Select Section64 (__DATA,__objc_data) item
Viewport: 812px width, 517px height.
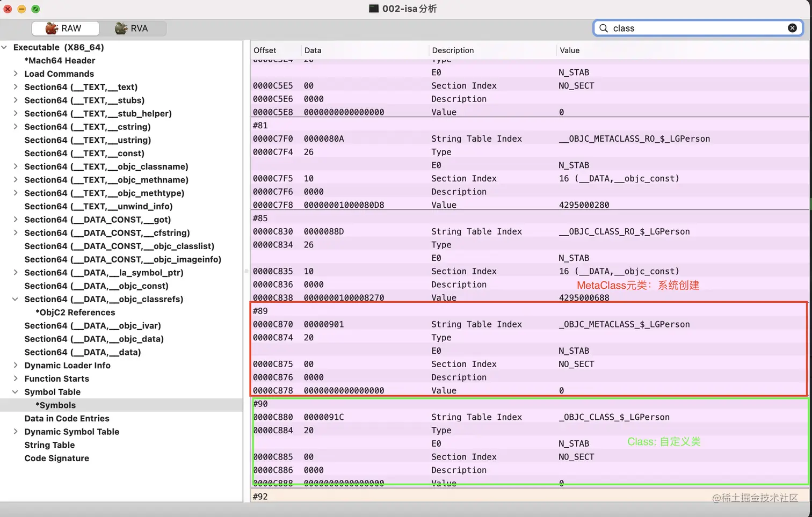[x=94, y=339]
